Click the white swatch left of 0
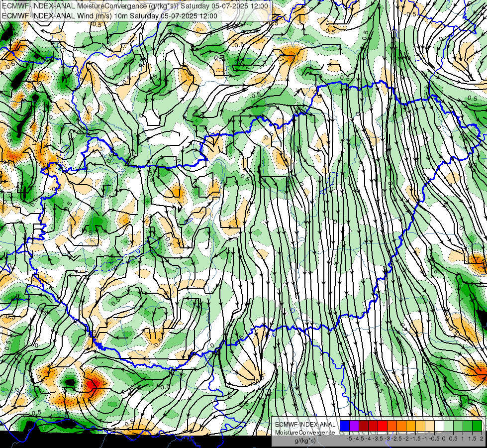 coord(439,426)
